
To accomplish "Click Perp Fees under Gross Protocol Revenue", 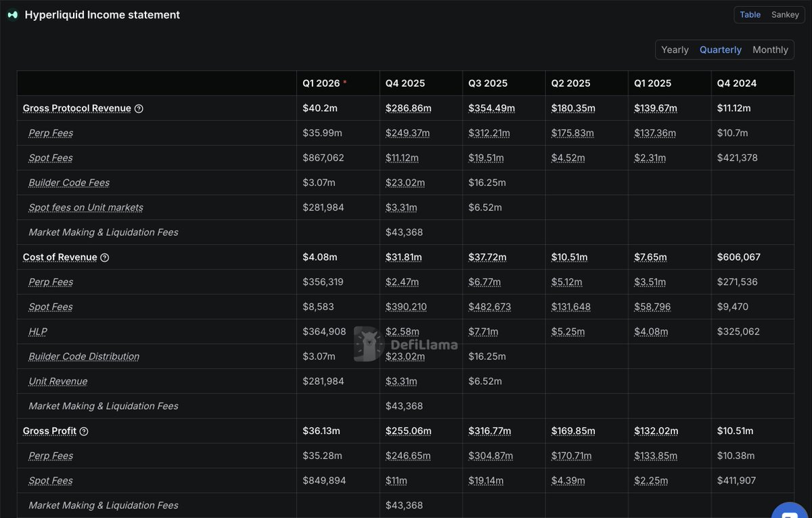I will (x=51, y=133).
